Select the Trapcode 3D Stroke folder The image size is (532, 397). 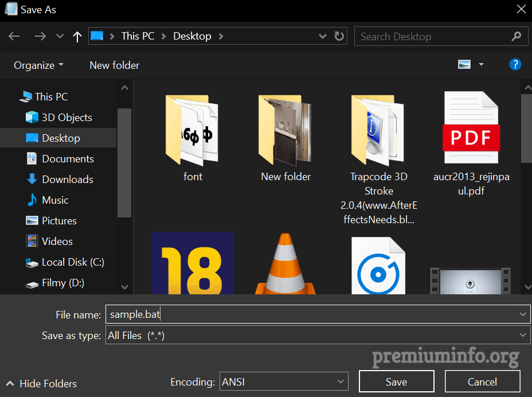[378, 130]
